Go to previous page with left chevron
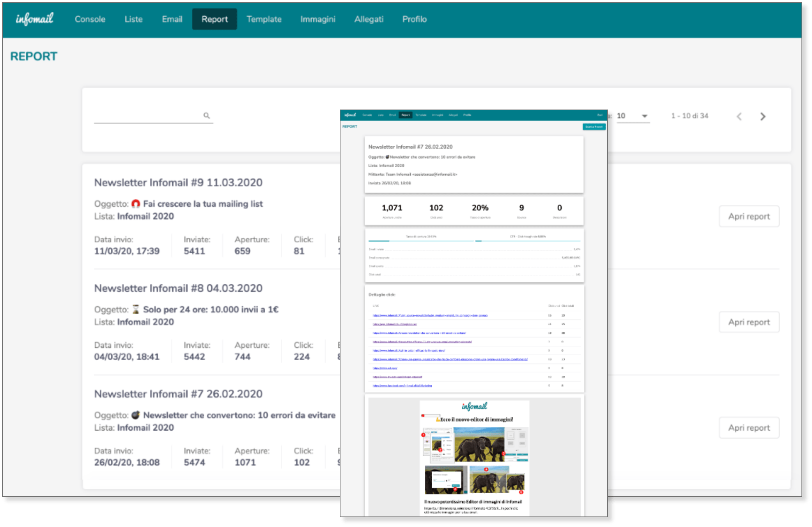This screenshot has height=527, width=812. pos(739,116)
